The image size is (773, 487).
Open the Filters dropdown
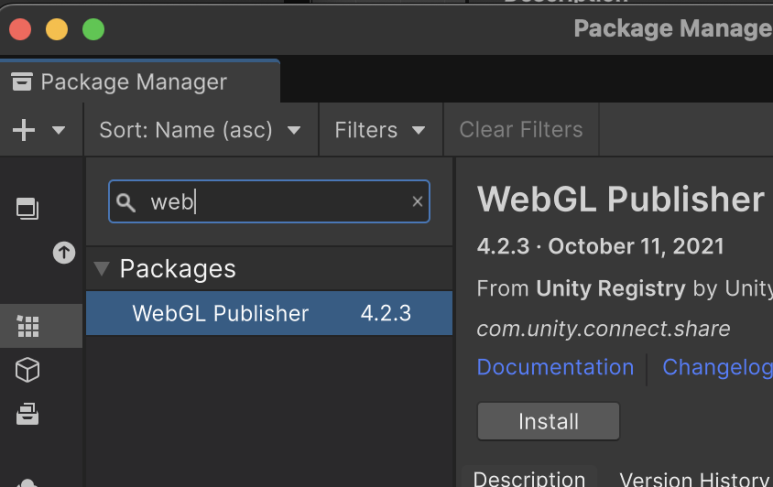tap(381, 130)
